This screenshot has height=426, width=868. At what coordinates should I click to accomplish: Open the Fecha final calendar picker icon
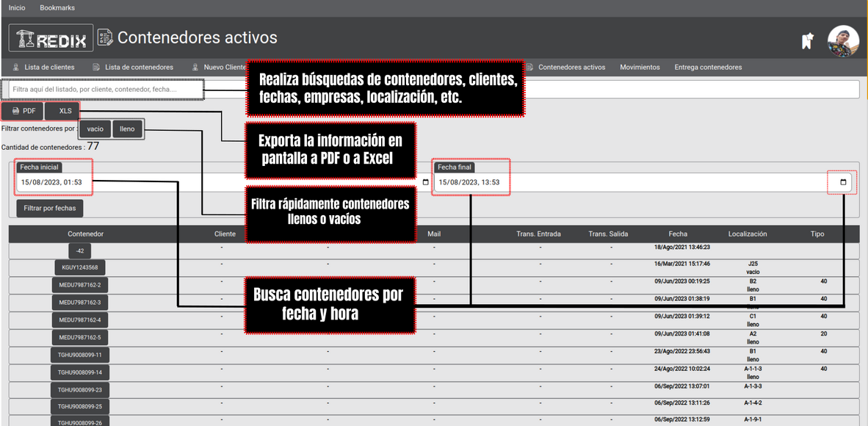[x=843, y=182]
